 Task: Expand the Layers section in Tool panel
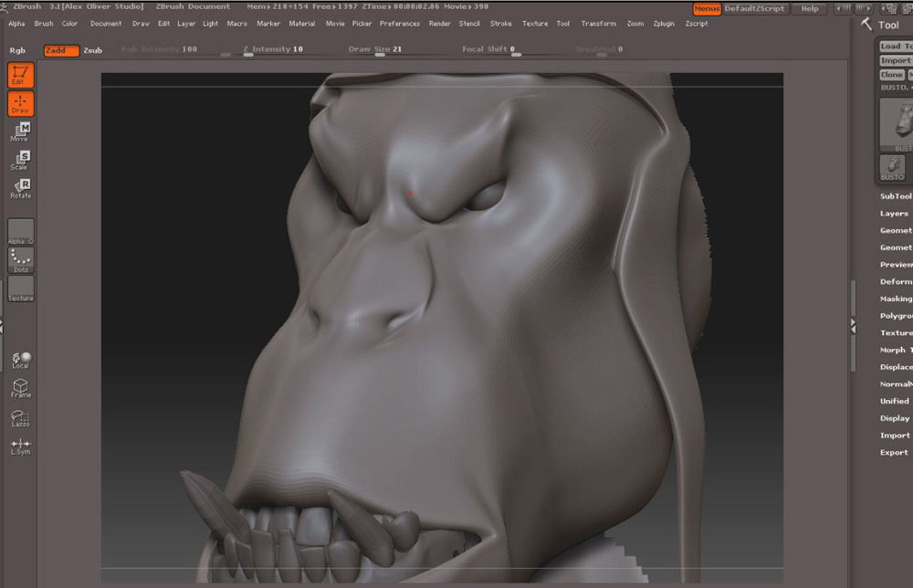(894, 214)
